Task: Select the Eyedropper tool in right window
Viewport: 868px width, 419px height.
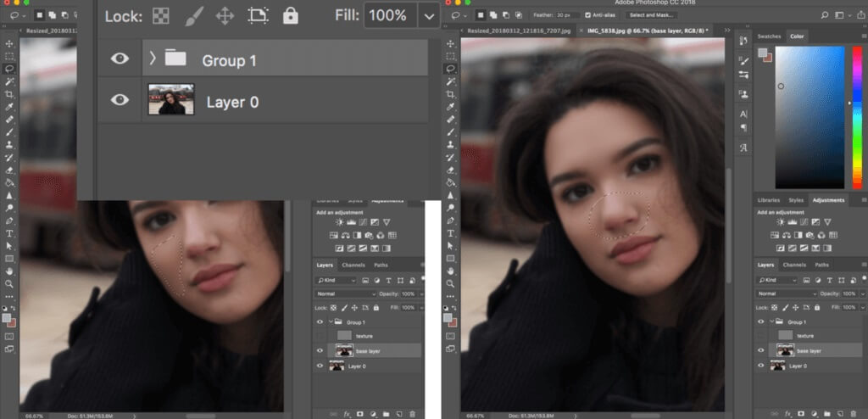Action: (451, 106)
